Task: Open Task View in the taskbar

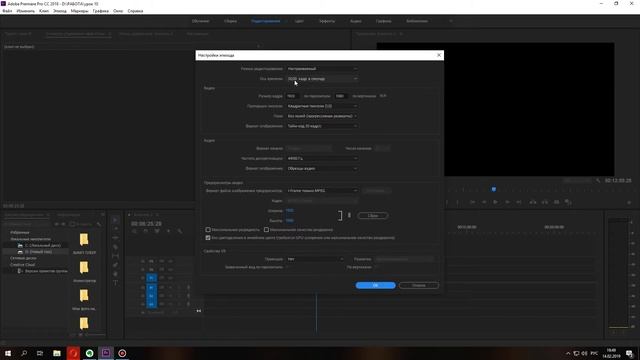Action: 40,353
